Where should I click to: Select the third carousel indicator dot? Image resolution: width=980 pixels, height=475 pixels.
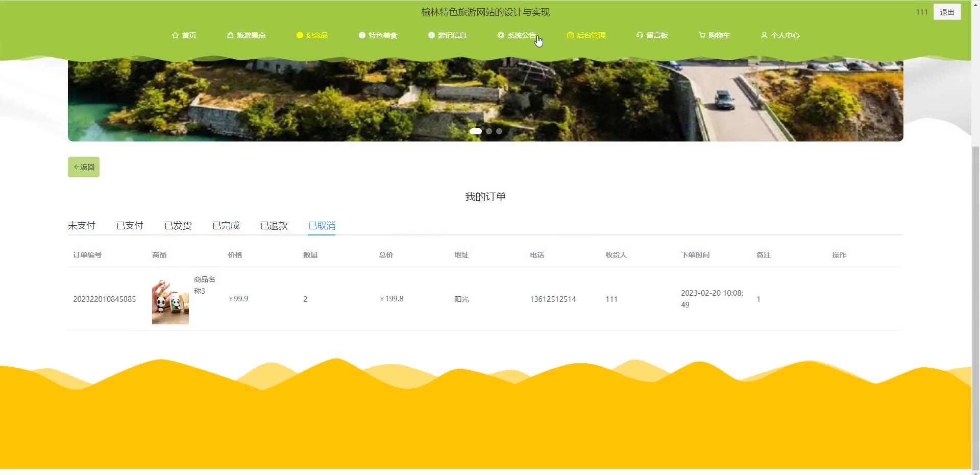(x=499, y=131)
